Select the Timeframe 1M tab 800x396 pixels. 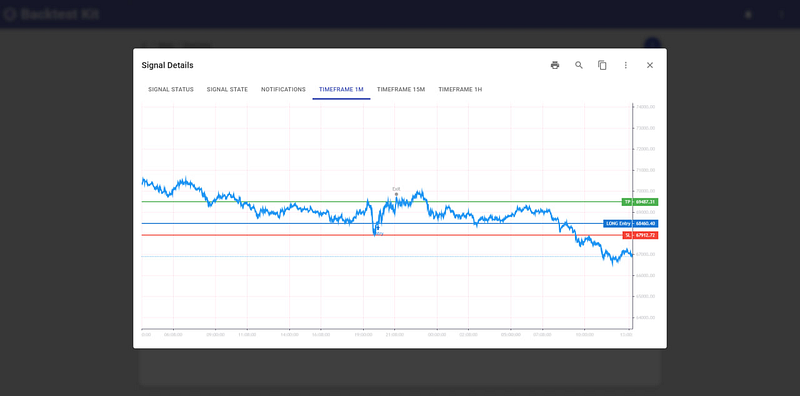(x=341, y=89)
